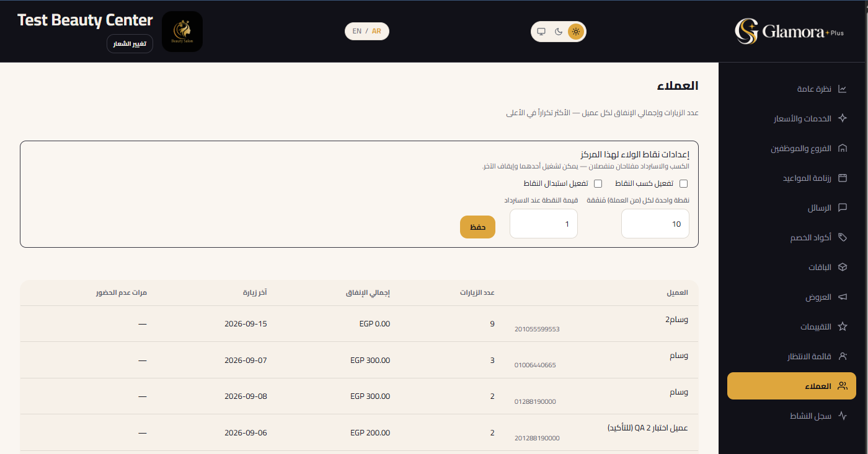Switch language to AR
Screen dimensions: 868x454
coord(376,32)
